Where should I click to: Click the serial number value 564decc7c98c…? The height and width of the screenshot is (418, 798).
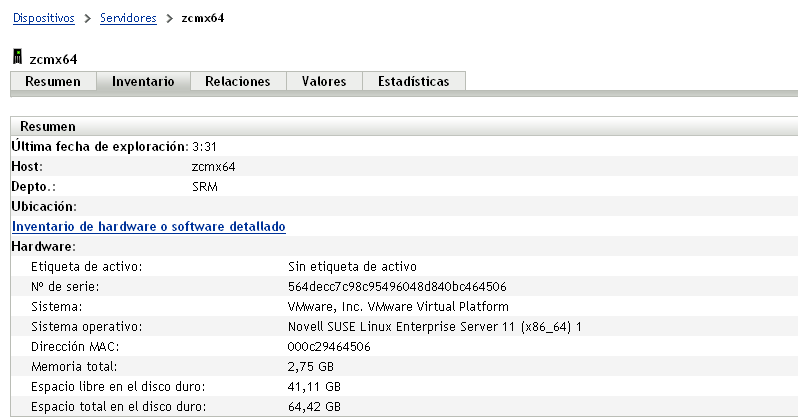coord(396,286)
